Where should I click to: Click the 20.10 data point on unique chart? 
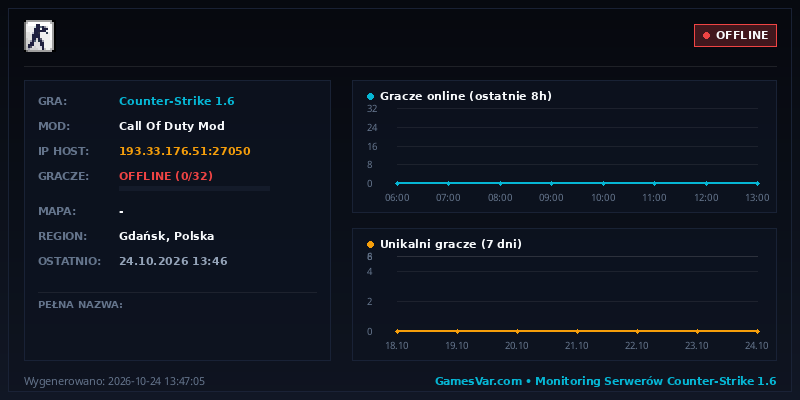[517, 331]
